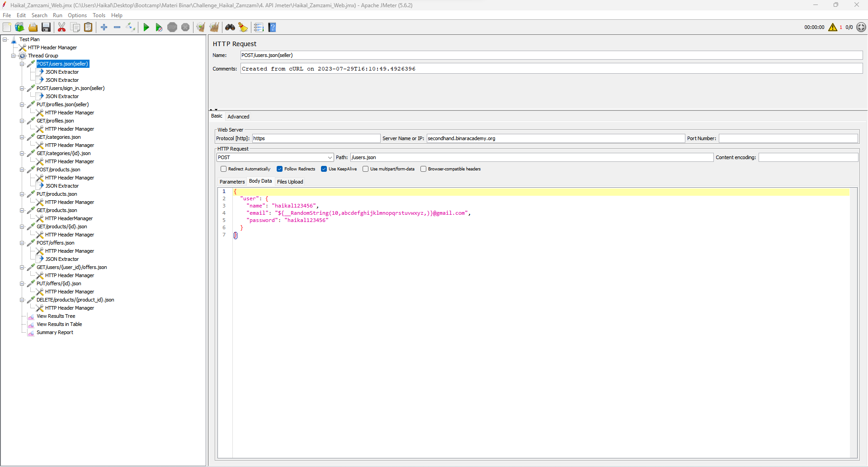This screenshot has height=467, width=868.
Task: Open the Tools menu
Action: (99, 15)
